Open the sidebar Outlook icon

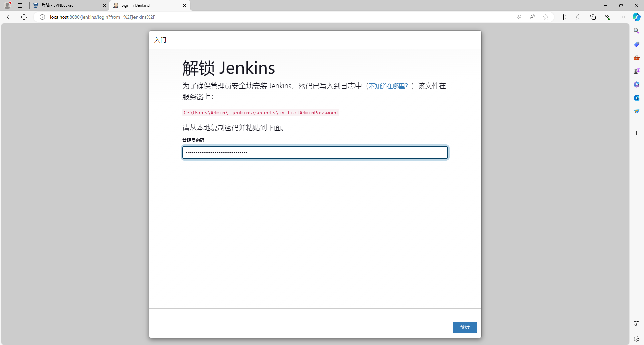[x=636, y=98]
